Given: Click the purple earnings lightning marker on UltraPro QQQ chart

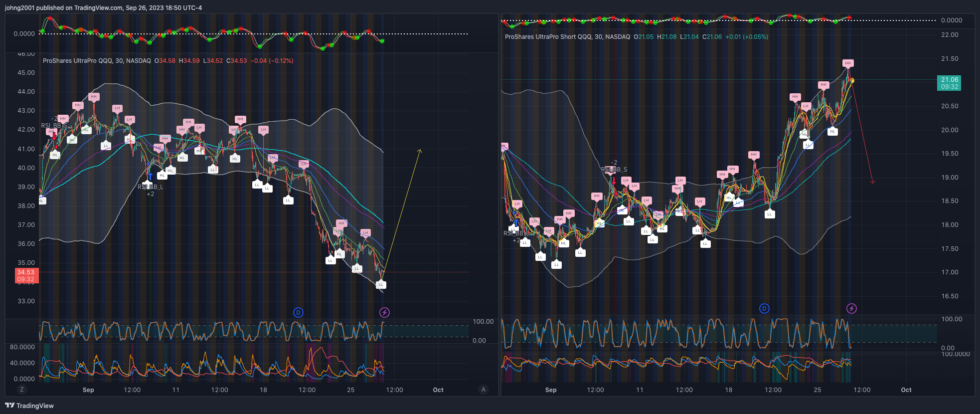Looking at the screenshot, I should 384,313.
